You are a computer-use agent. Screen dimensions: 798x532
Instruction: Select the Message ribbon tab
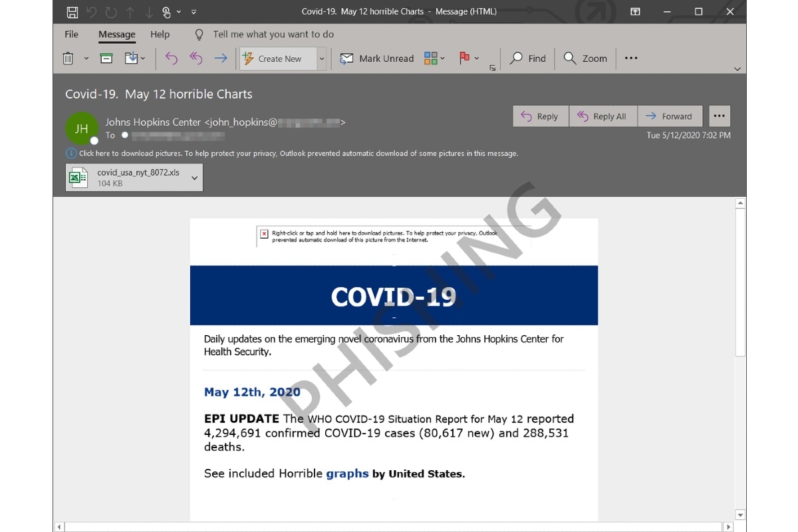click(x=116, y=35)
